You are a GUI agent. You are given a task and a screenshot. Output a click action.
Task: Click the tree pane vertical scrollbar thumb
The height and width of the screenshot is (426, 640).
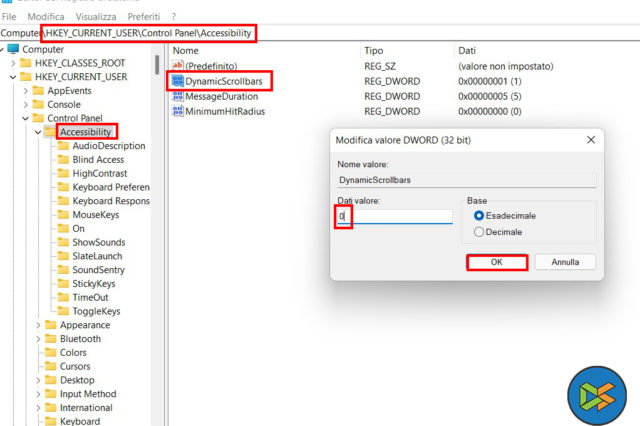coord(157,65)
